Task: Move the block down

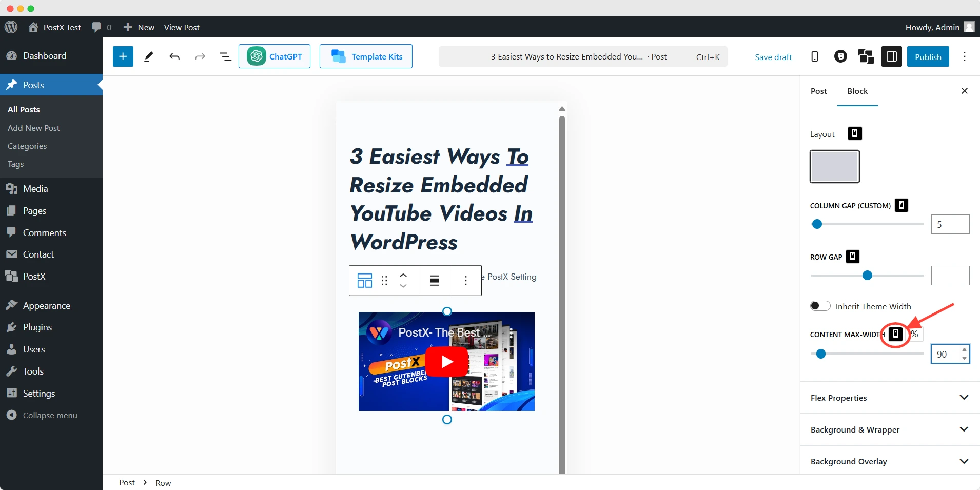Action: [x=403, y=286]
